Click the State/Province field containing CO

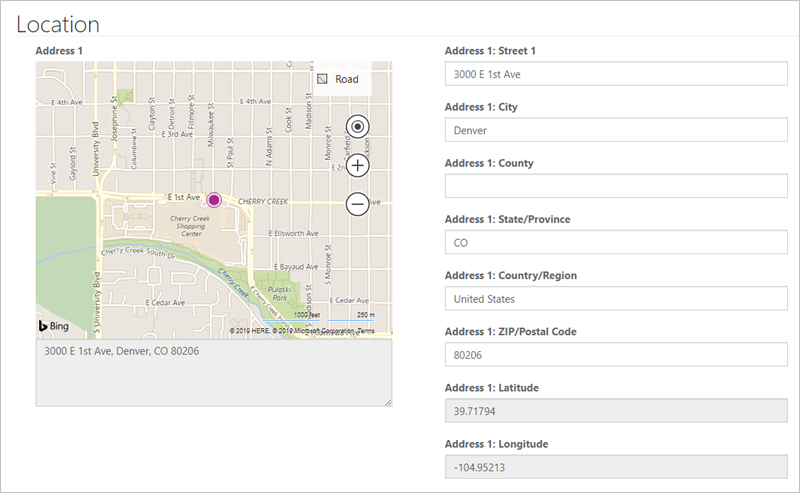pyautogui.click(x=616, y=242)
